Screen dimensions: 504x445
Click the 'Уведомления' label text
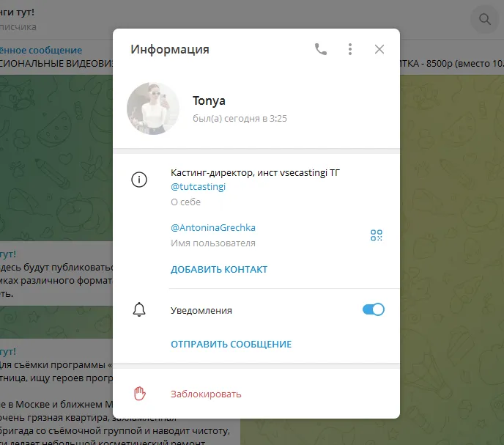tap(201, 311)
